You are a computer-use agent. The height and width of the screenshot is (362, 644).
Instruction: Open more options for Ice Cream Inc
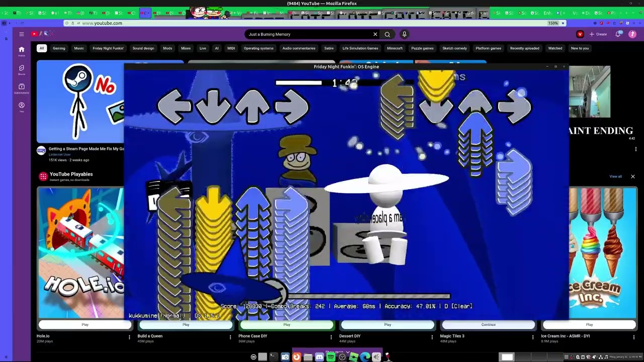(634, 337)
